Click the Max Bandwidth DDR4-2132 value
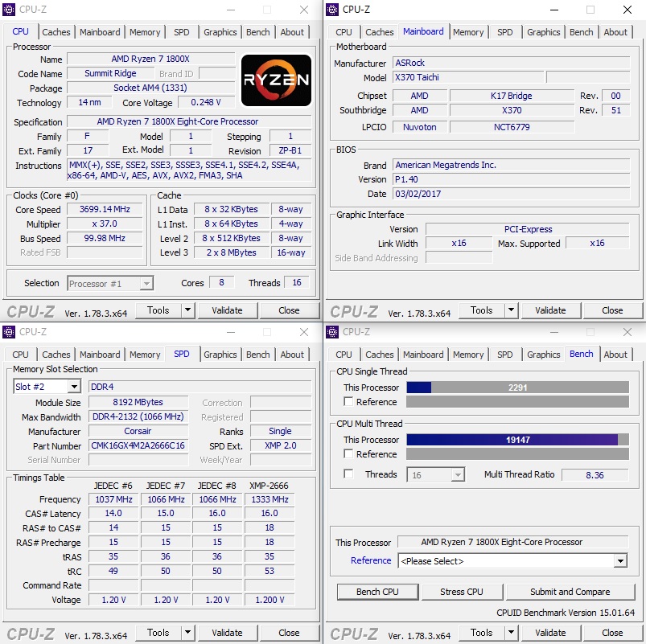The image size is (646, 644). click(x=138, y=416)
